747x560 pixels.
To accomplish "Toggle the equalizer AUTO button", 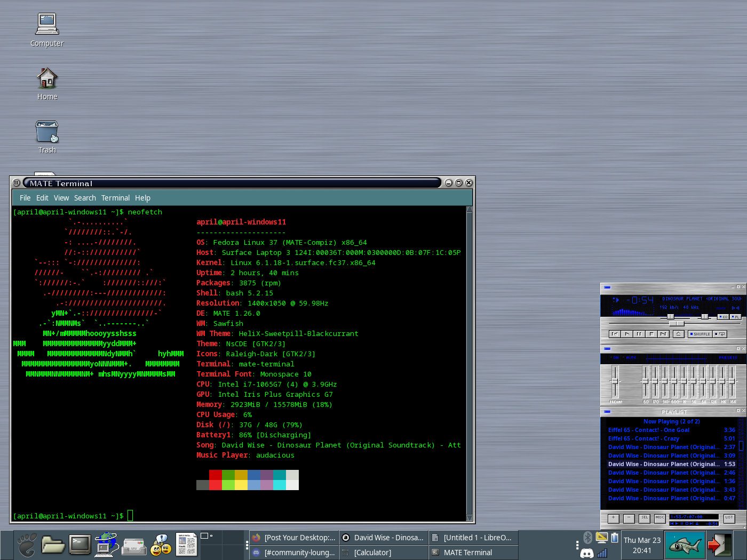I will pos(630,358).
